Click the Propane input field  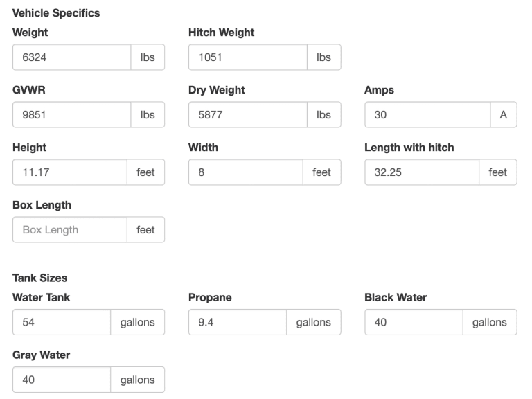pyautogui.click(x=238, y=322)
